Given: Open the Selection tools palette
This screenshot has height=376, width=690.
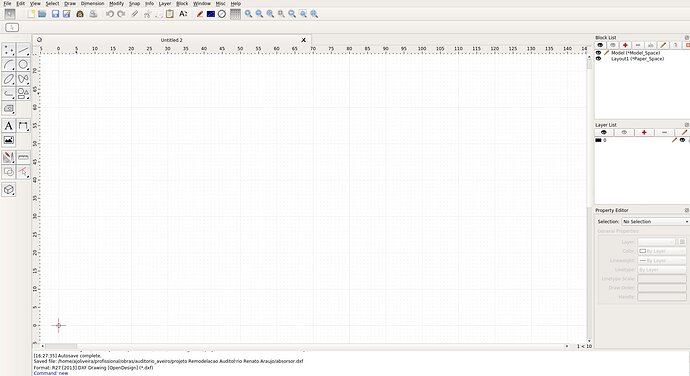Looking at the screenshot, I should tap(23, 172).
